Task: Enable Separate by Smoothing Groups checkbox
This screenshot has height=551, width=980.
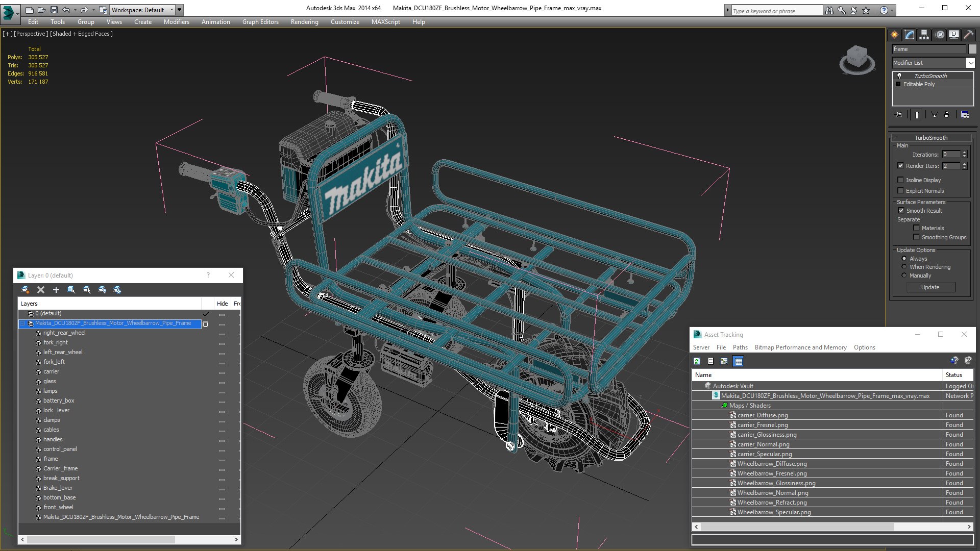Action: [x=916, y=237]
